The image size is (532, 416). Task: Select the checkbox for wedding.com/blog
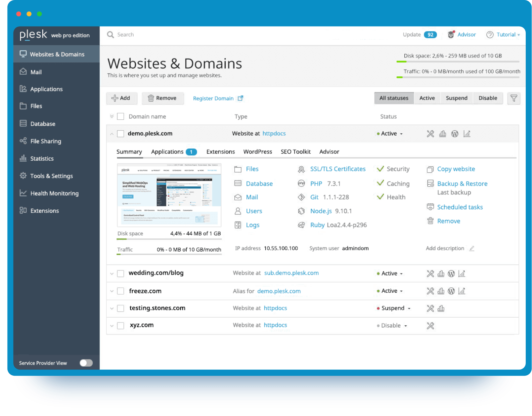click(121, 273)
